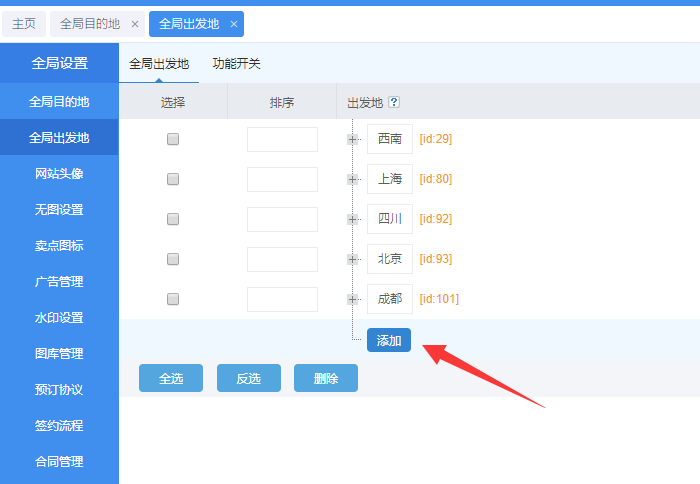700x484 pixels.
Task: Select the checkbox in 成都 row
Action: 173,299
